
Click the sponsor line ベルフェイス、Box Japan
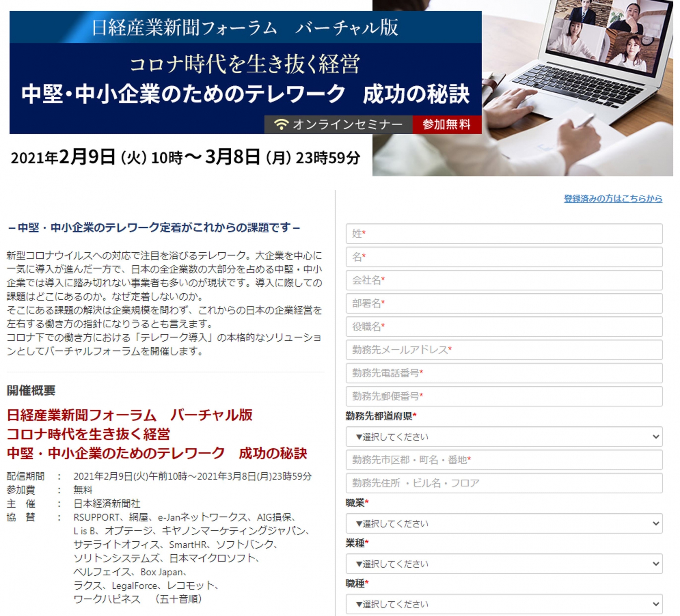point(130,572)
